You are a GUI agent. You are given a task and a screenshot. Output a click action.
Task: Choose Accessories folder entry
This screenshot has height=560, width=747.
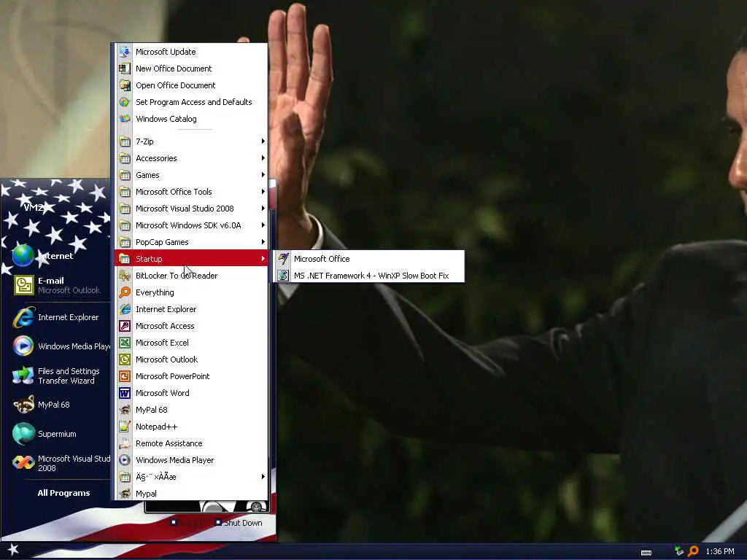[x=192, y=158]
